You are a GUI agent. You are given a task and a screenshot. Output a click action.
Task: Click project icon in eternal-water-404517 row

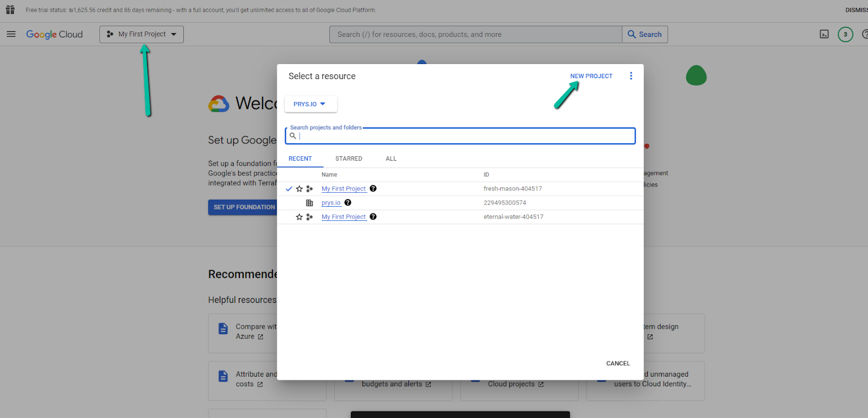[309, 217]
